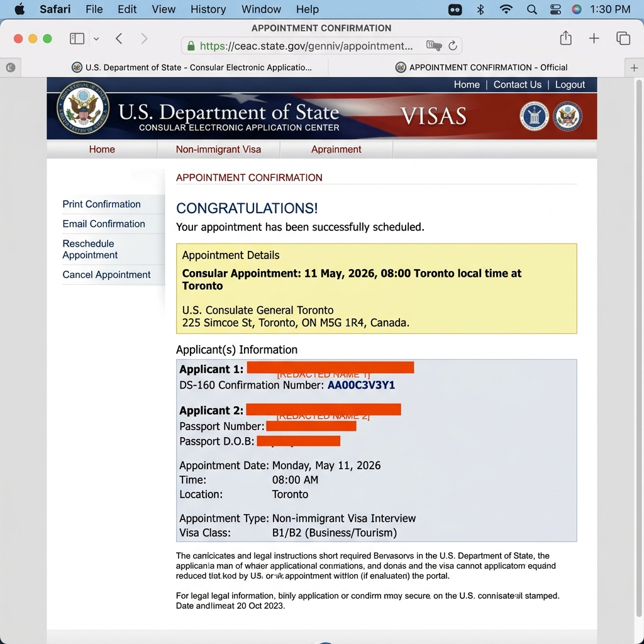Click Print Confirmation link
The height and width of the screenshot is (644, 644).
click(x=101, y=204)
